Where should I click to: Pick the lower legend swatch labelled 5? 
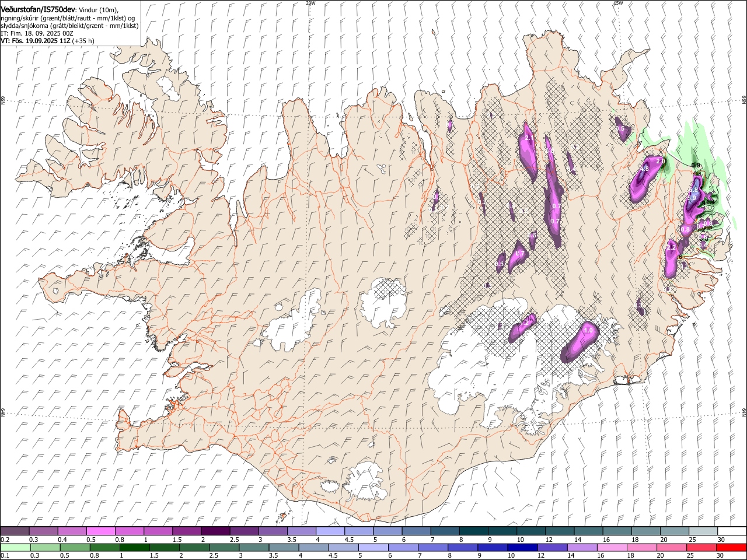pyautogui.click(x=373, y=547)
